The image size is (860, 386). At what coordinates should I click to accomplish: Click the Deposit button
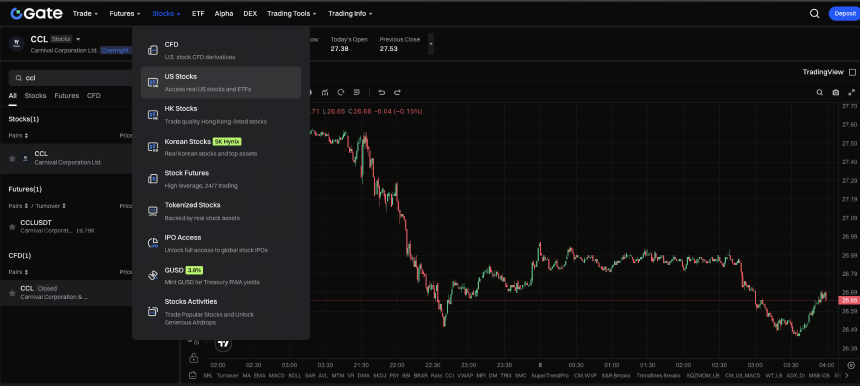844,14
